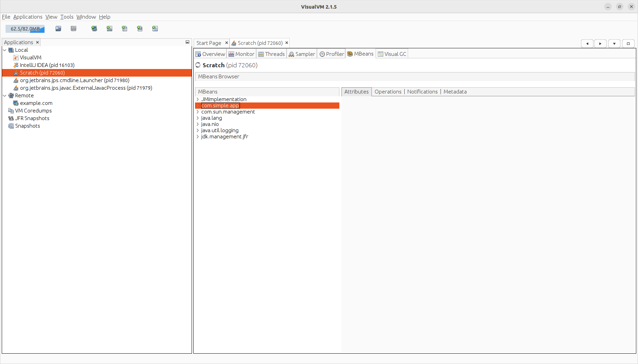Click the Add JFR Snapshot toolbar icon
The height and width of the screenshot is (364, 638).
coord(140,29)
